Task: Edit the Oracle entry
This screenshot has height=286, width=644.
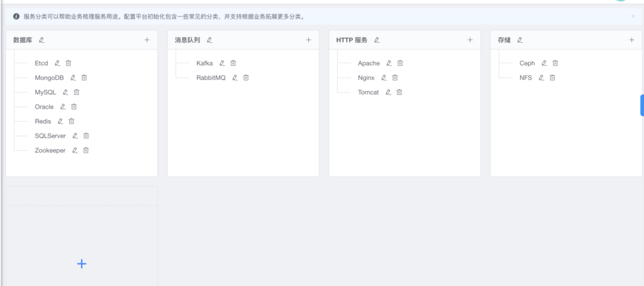Action: click(63, 107)
